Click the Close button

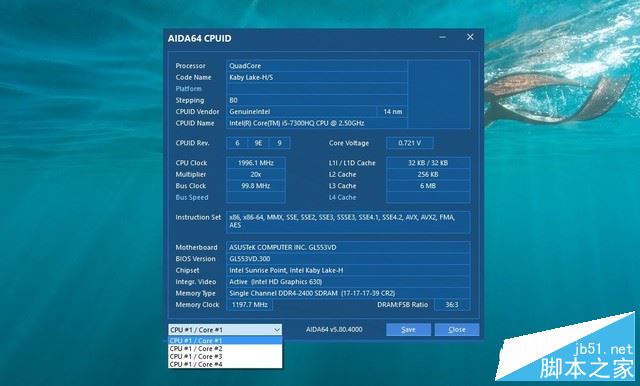pyautogui.click(x=457, y=330)
